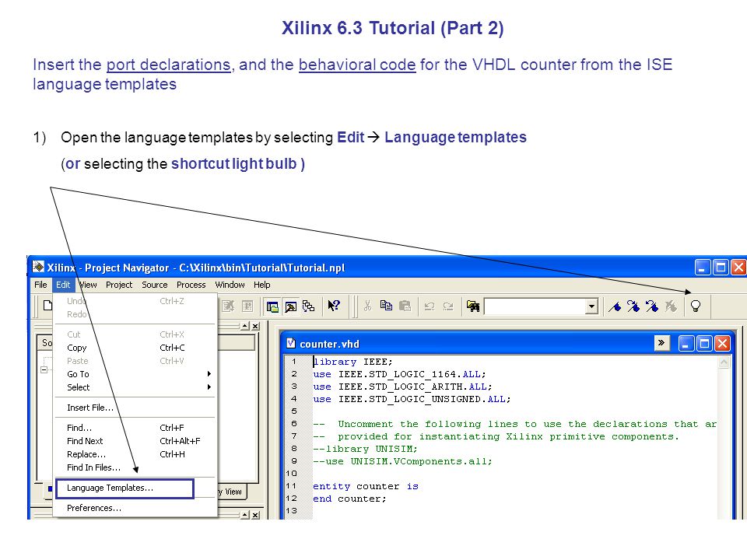Open the View menu
This screenshot has width=747, height=560.
(88, 285)
